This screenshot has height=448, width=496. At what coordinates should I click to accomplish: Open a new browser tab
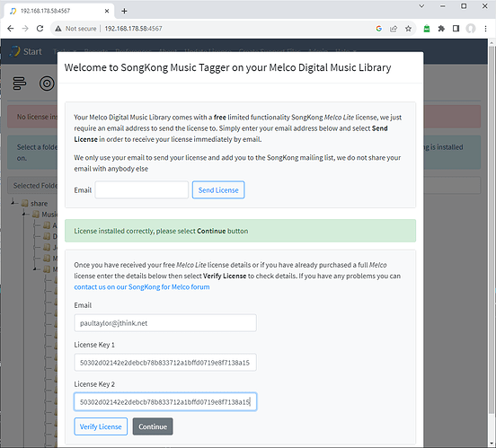tap(124, 11)
